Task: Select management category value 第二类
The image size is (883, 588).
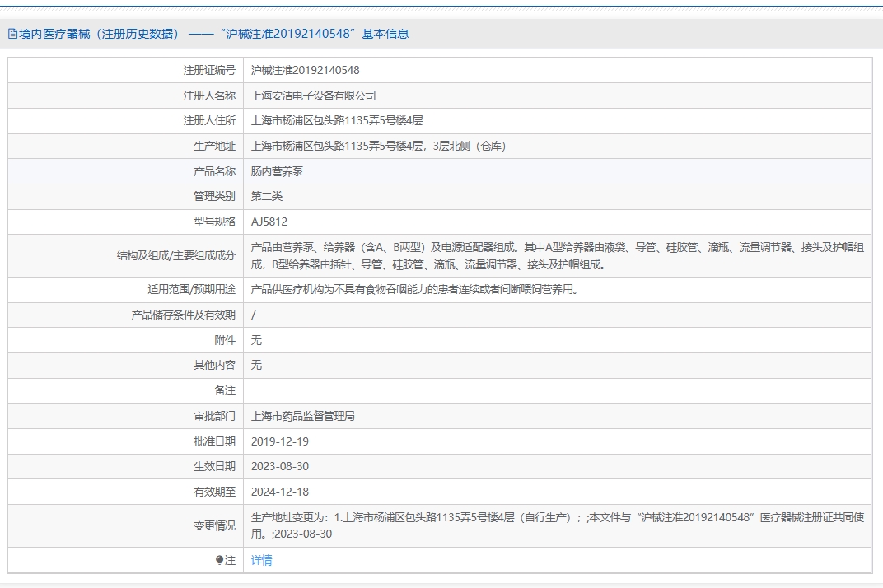Action: [x=267, y=197]
